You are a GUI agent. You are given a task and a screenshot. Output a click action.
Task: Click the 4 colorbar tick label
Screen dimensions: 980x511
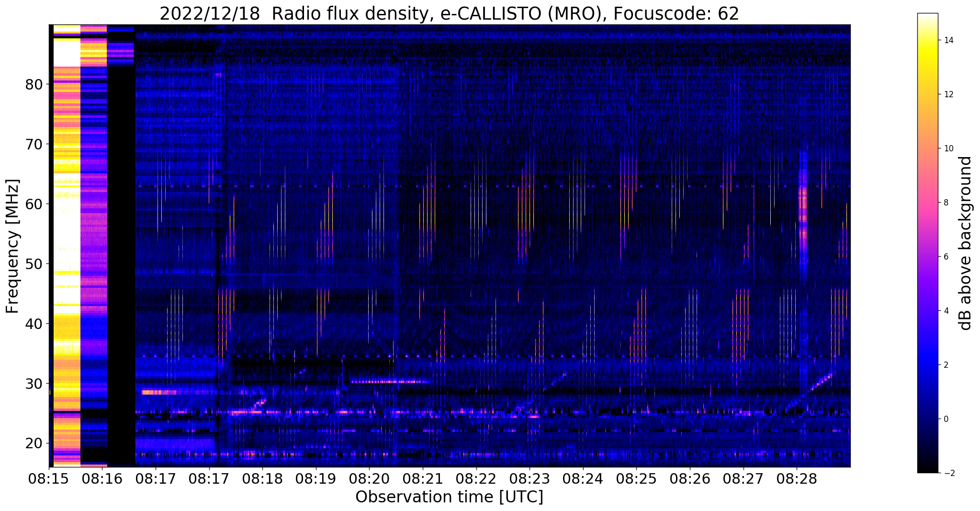946,311
